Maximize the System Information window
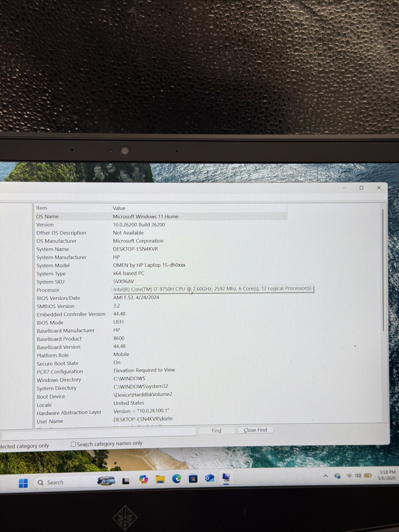 pos(361,188)
